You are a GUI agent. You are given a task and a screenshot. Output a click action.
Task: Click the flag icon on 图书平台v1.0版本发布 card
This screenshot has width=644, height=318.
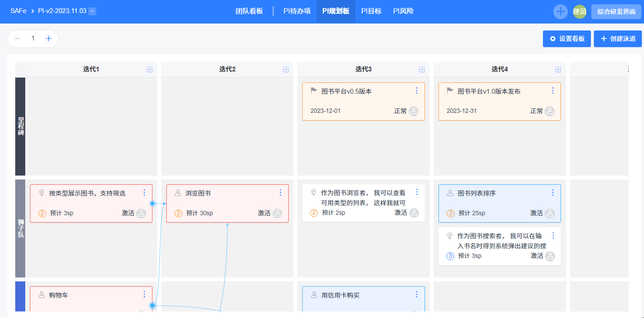click(450, 91)
